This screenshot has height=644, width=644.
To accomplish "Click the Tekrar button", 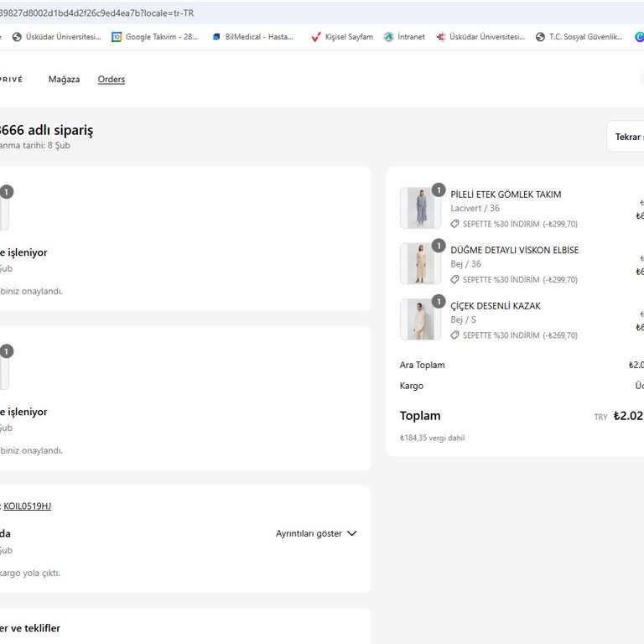I will coord(626,137).
